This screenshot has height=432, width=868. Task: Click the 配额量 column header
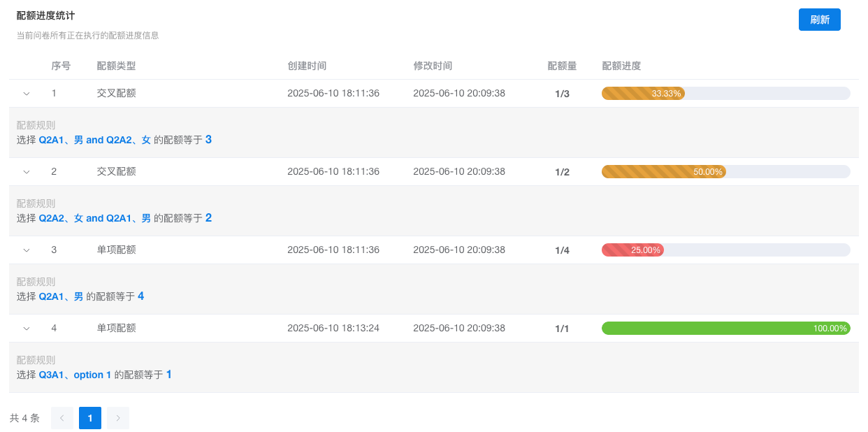point(562,66)
